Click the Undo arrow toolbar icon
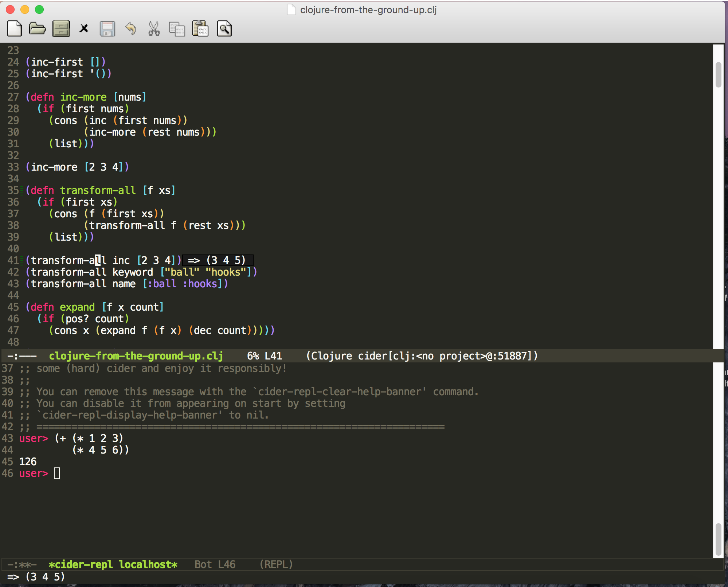 pos(130,29)
